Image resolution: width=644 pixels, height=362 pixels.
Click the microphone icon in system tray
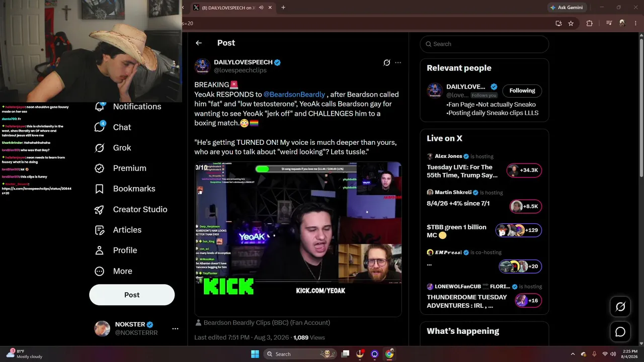[x=594, y=354]
